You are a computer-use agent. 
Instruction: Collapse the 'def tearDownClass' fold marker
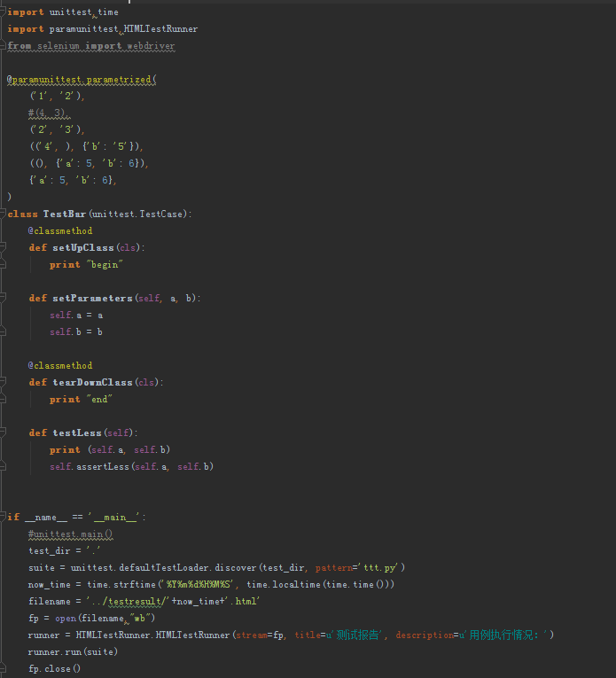click(3, 382)
